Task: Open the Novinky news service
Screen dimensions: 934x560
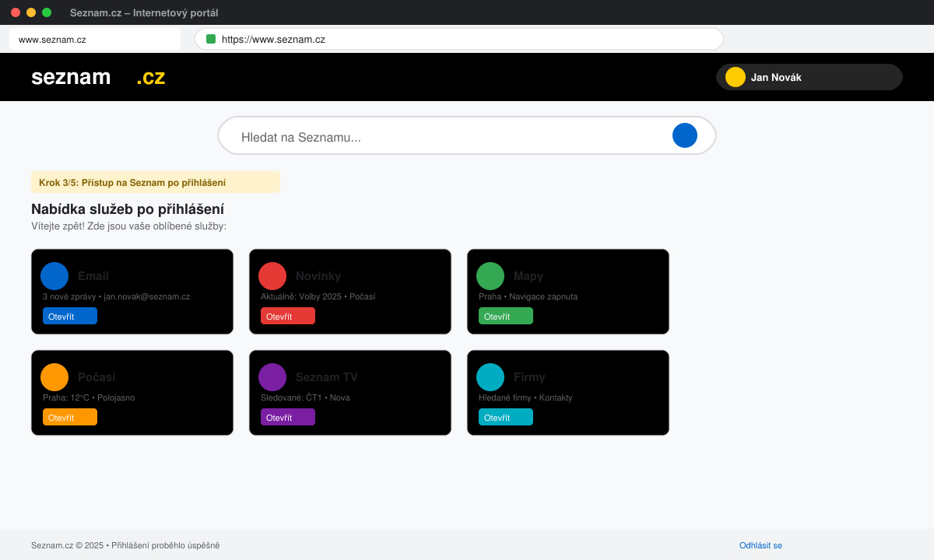Action: pos(288,316)
